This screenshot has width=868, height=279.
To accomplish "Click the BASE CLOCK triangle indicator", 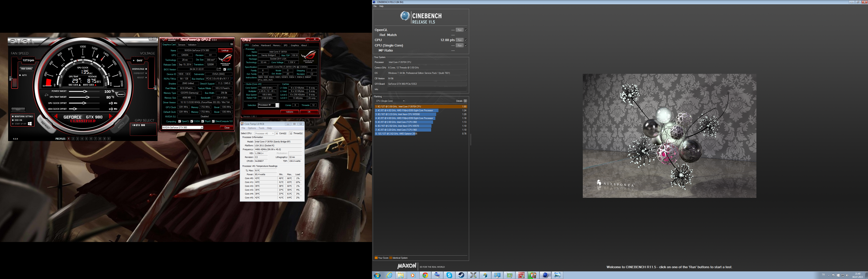I will click(x=80, y=85).
